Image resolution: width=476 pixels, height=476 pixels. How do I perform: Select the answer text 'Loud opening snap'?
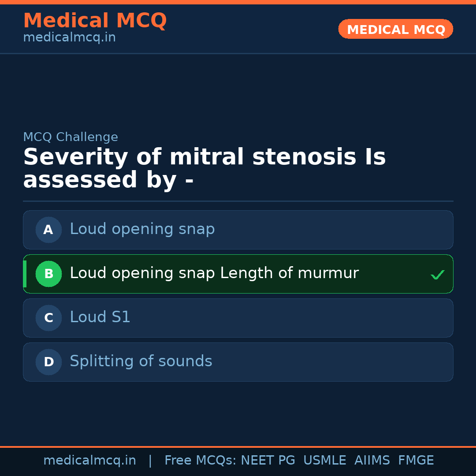tap(142, 229)
